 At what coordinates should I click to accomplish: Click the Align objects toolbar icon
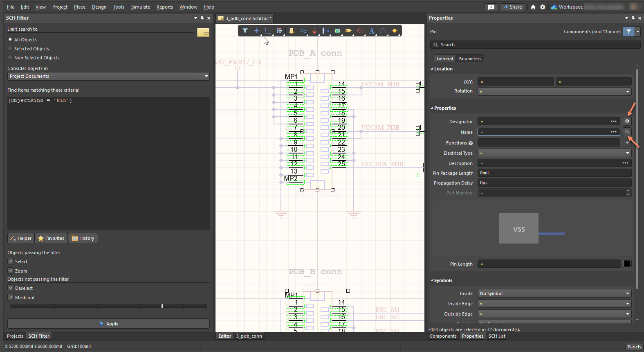[x=280, y=31]
